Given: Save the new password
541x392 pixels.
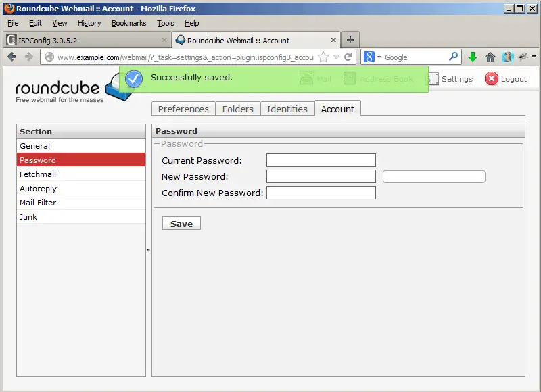Looking at the screenshot, I should [x=181, y=224].
